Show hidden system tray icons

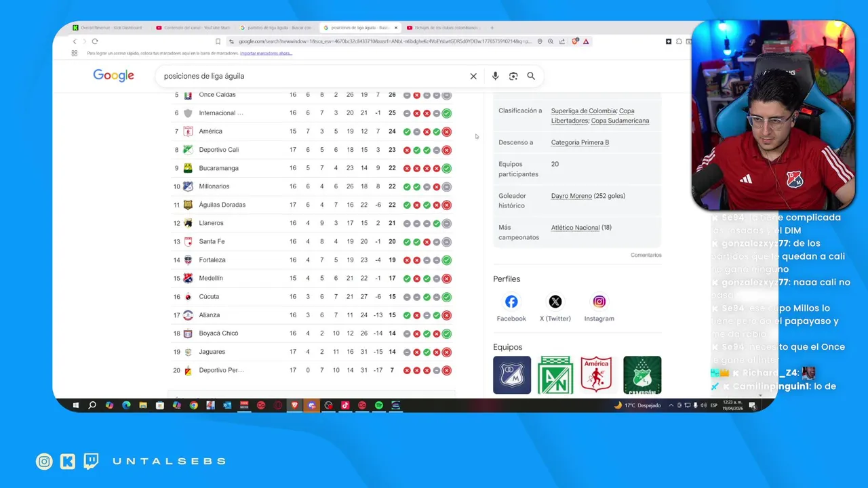[671, 405]
